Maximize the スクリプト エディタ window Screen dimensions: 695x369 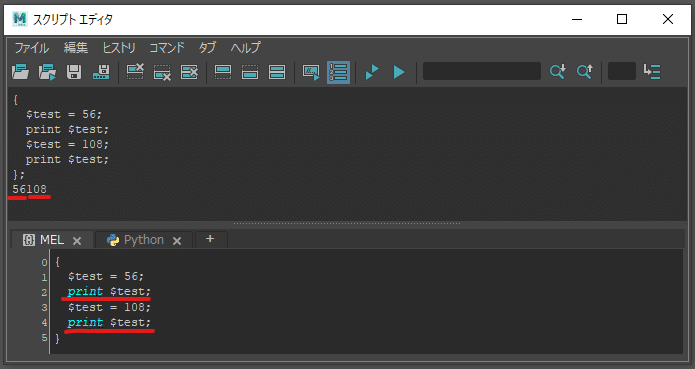pos(622,19)
